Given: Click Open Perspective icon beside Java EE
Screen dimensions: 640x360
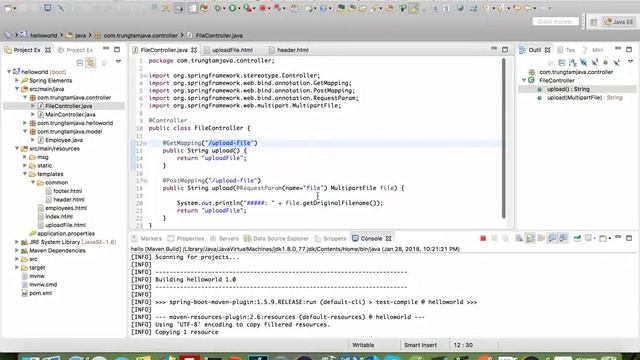Looking at the screenshot, I should 593,22.
